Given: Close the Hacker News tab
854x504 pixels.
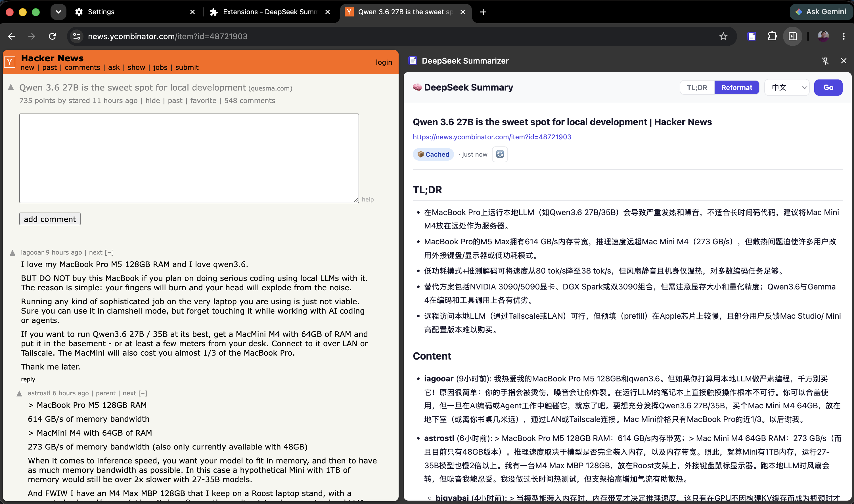Looking at the screenshot, I should tap(463, 12).
